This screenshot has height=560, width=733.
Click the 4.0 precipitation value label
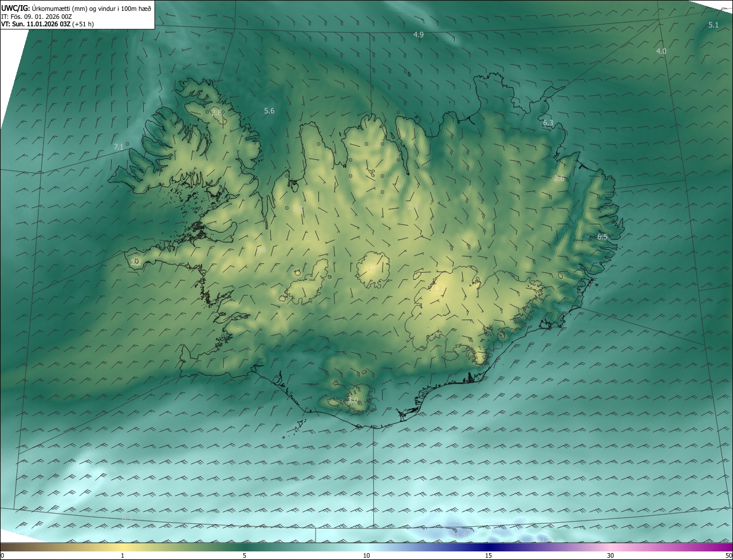click(x=661, y=52)
